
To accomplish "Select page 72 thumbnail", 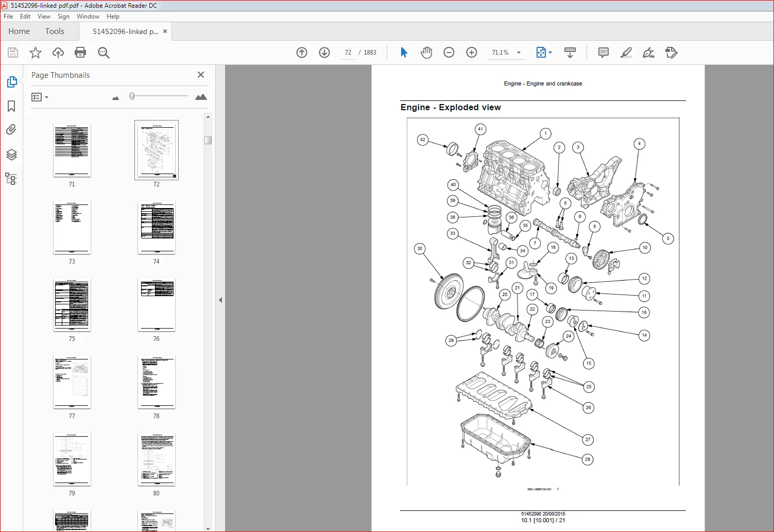I will click(157, 150).
